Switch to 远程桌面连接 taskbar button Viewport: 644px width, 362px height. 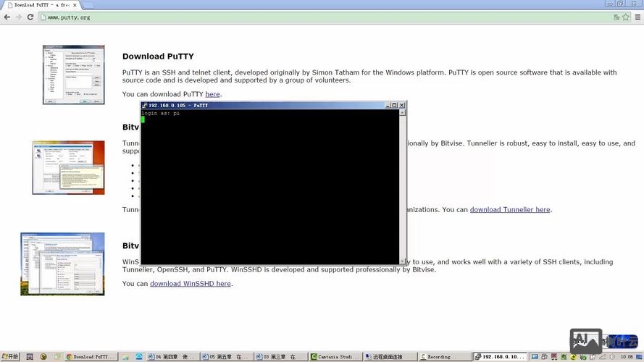click(x=390, y=357)
